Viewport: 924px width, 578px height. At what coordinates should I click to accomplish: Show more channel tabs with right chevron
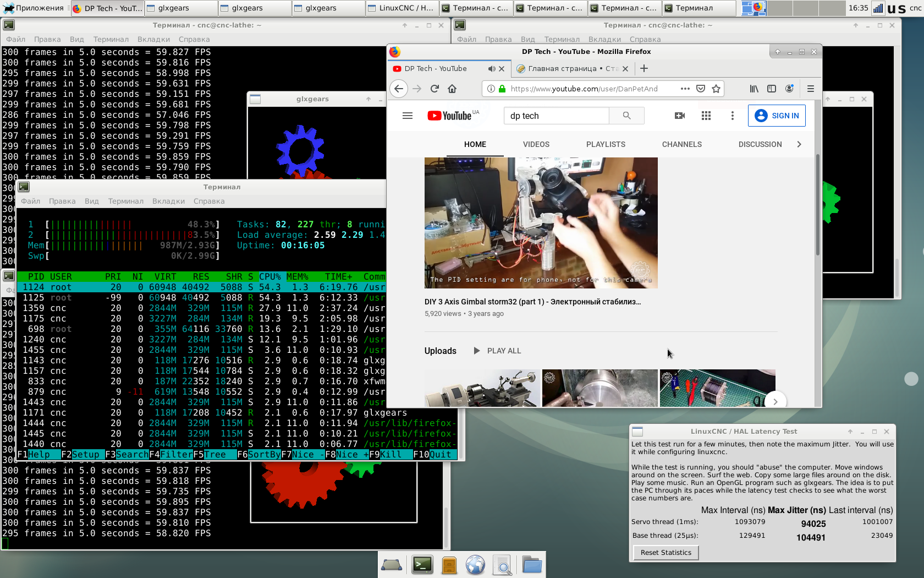click(799, 144)
